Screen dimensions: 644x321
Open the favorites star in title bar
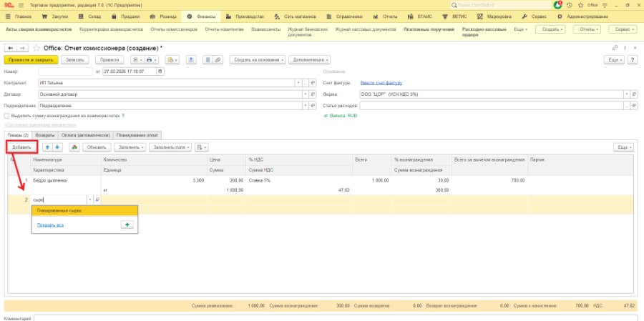pos(580,5)
